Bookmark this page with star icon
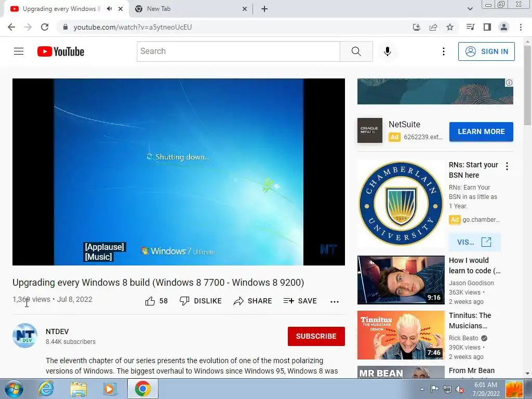532x399 pixels. click(450, 27)
